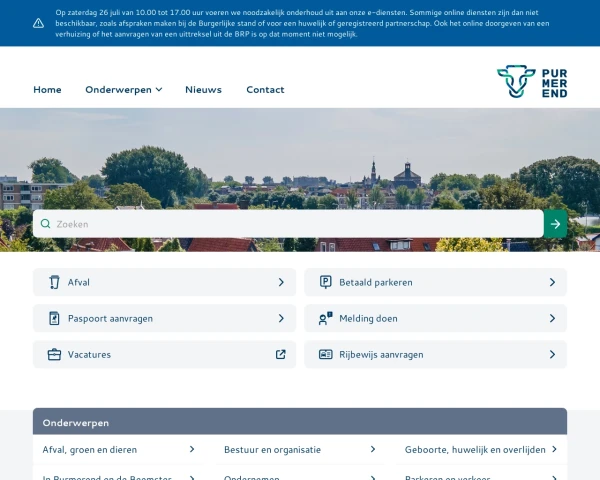Click the Onderwerpen section header
This screenshot has width=600, height=480.
300,421
